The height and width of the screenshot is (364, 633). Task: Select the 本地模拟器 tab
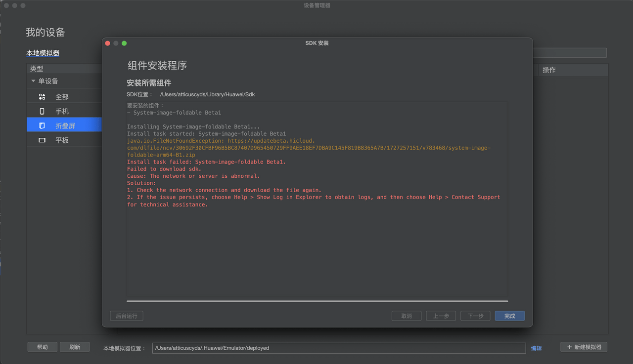[43, 53]
